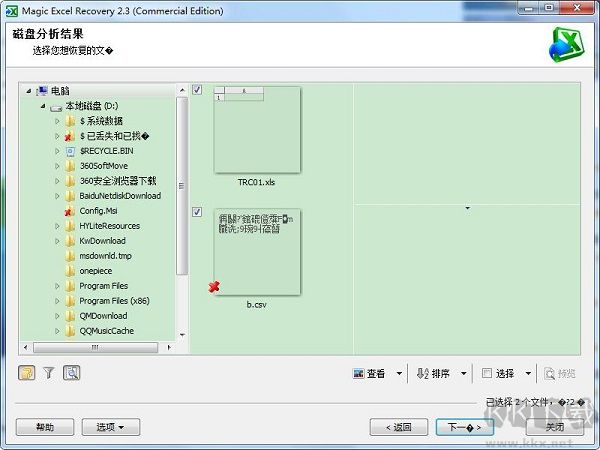Expand the $ 系统数据 folder
The height and width of the screenshot is (450, 600).
pos(57,121)
